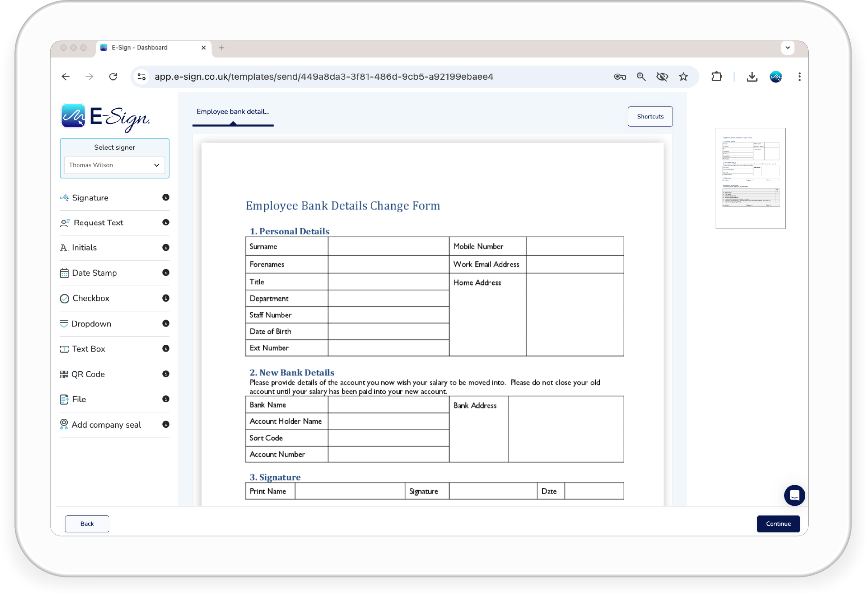Show info for the Signature field
This screenshot has height=597, width=868.
click(166, 197)
